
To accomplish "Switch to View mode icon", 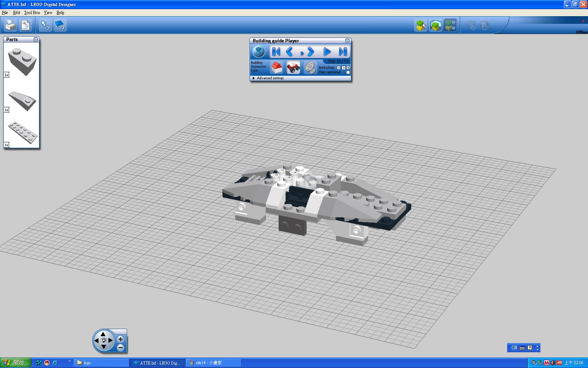I will (435, 25).
